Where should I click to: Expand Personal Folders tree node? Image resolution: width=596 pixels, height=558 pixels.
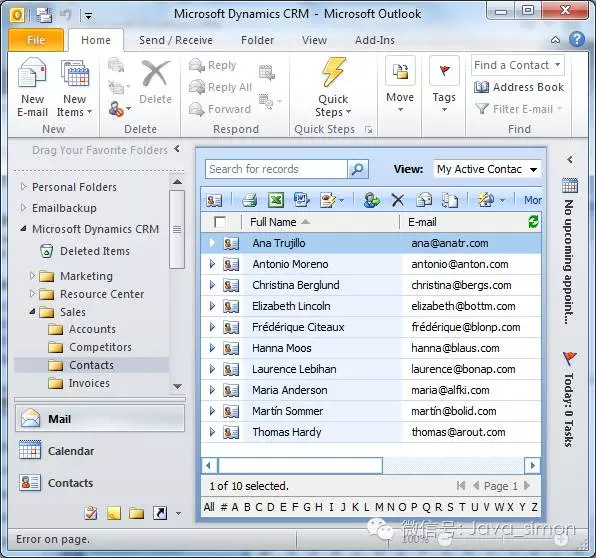click(23, 187)
